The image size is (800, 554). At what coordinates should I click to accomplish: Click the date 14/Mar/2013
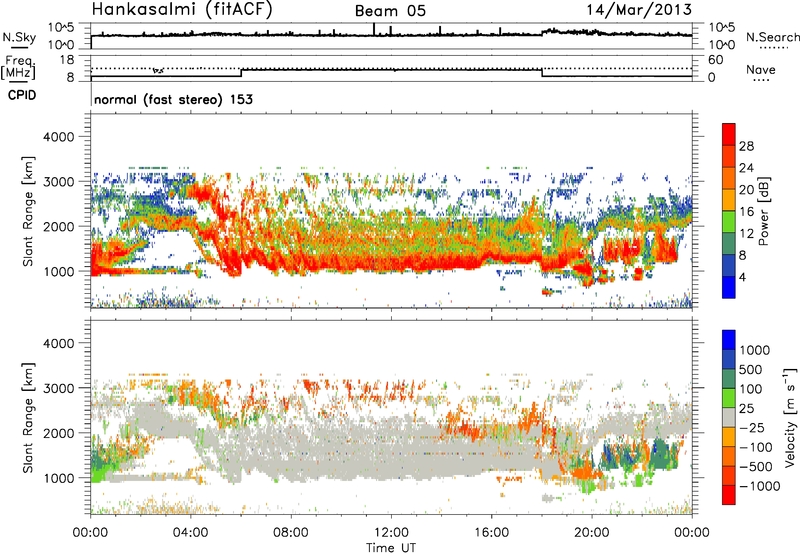click(639, 10)
